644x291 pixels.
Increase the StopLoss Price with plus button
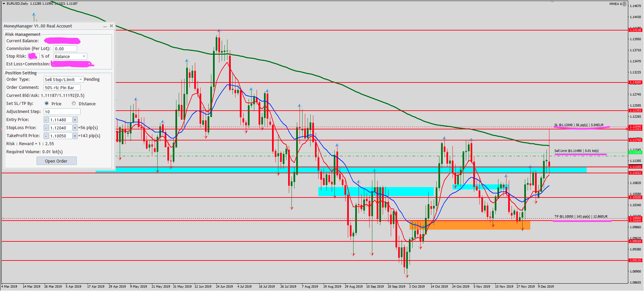(75, 128)
